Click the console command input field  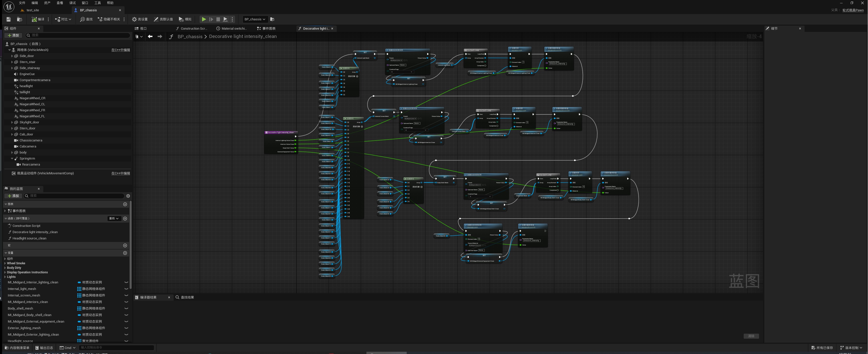click(x=116, y=348)
